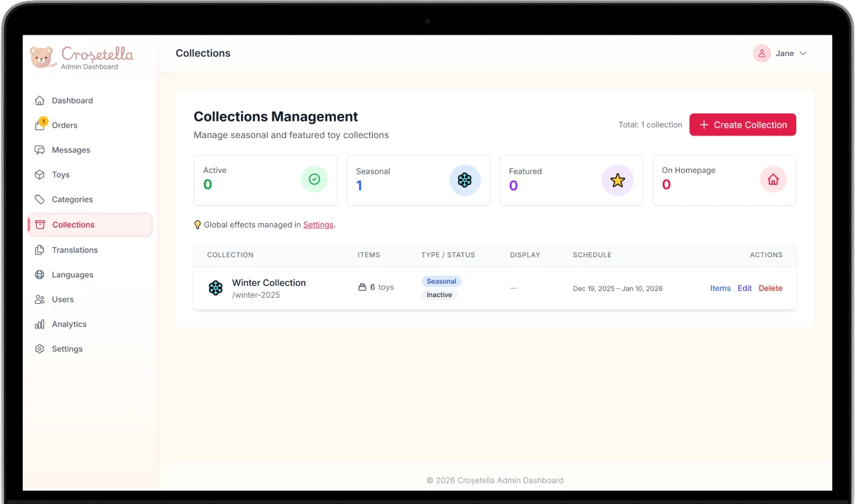Go to Orders in the sidebar
Image resolution: width=855 pixels, height=504 pixels.
tap(90, 125)
